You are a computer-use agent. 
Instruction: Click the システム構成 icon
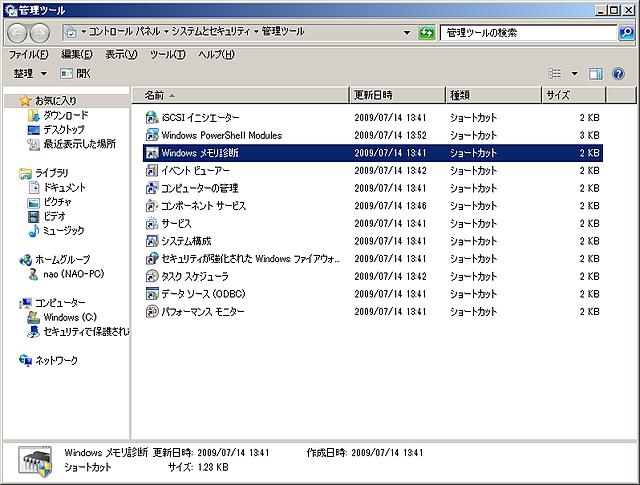click(152, 241)
